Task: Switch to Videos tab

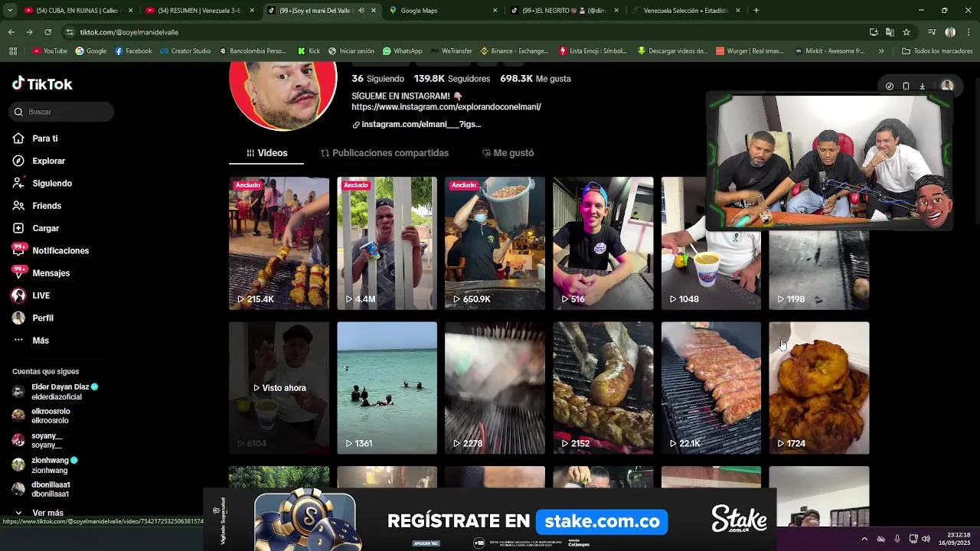Action: tap(266, 153)
